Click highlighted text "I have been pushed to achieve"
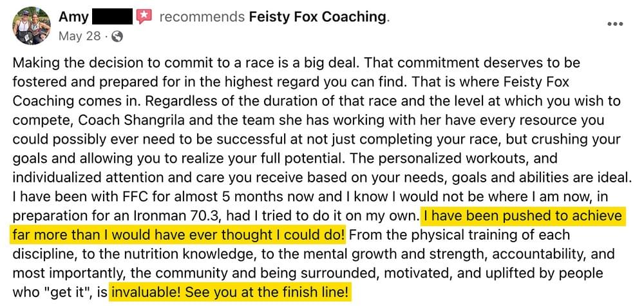Screen dimensions: 644x306 523,216
